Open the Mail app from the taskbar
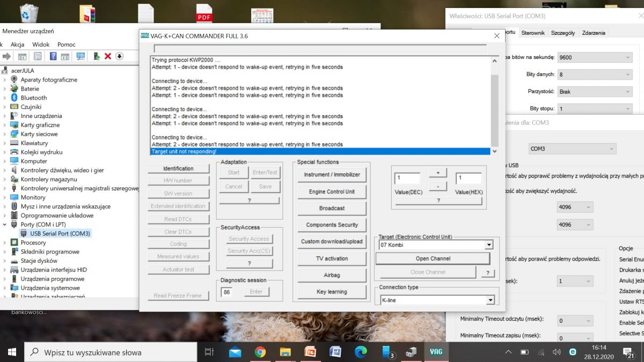 (235, 352)
